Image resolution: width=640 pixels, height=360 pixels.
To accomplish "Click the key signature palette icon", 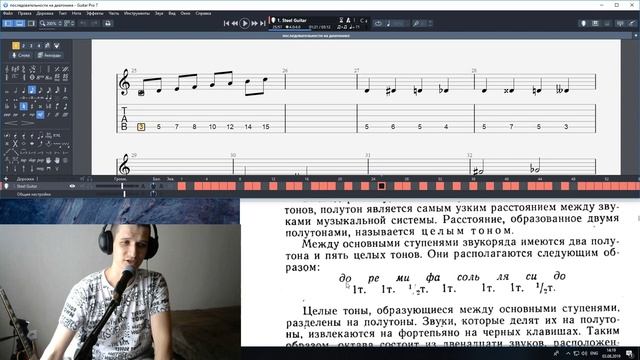I will pos(15,69).
